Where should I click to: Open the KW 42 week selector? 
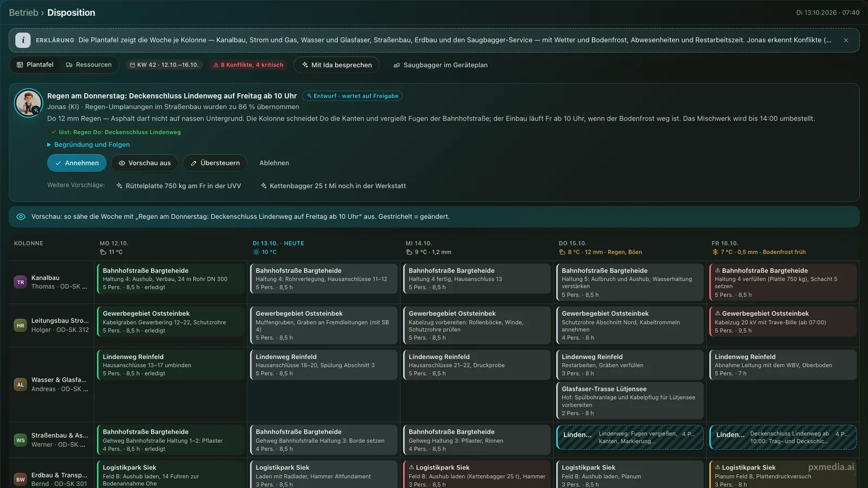pos(164,65)
